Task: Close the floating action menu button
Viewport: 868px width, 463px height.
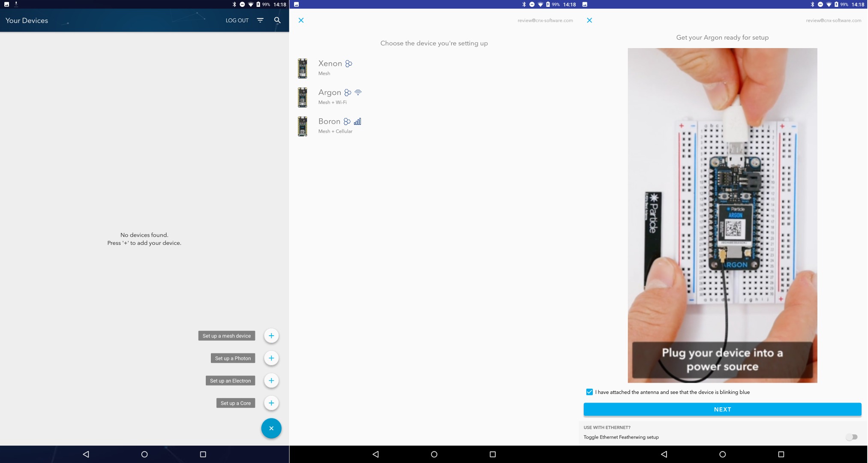Action: pyautogui.click(x=271, y=428)
